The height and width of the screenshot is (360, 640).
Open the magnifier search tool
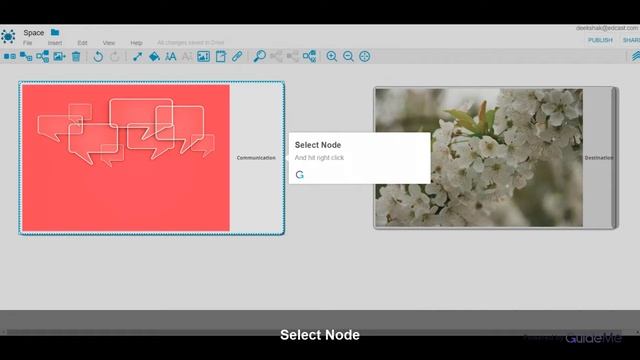(259, 56)
